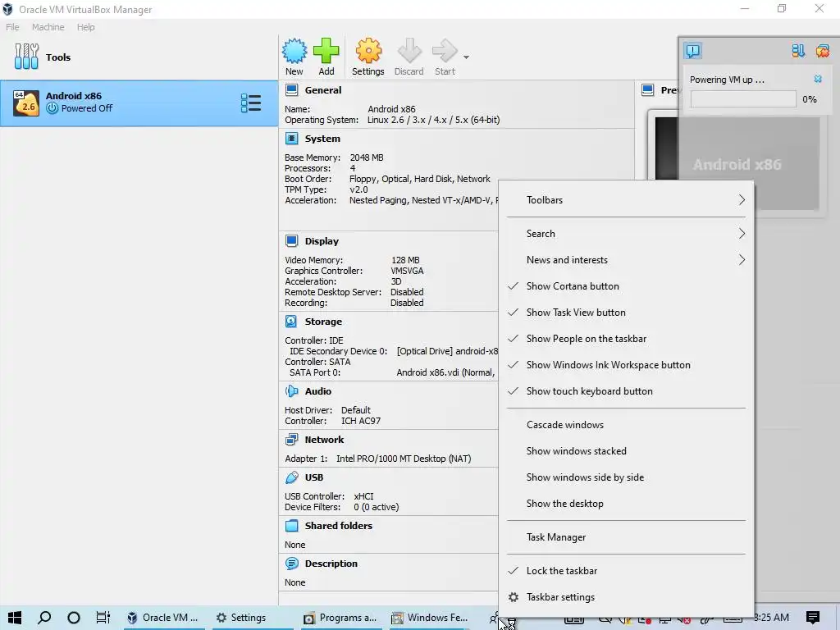This screenshot has height=630, width=840.
Task: Click the Audio section speaker icon
Action: (291, 391)
